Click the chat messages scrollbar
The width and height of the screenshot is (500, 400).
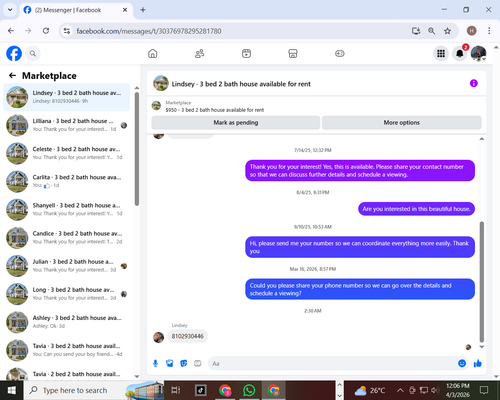482,282
